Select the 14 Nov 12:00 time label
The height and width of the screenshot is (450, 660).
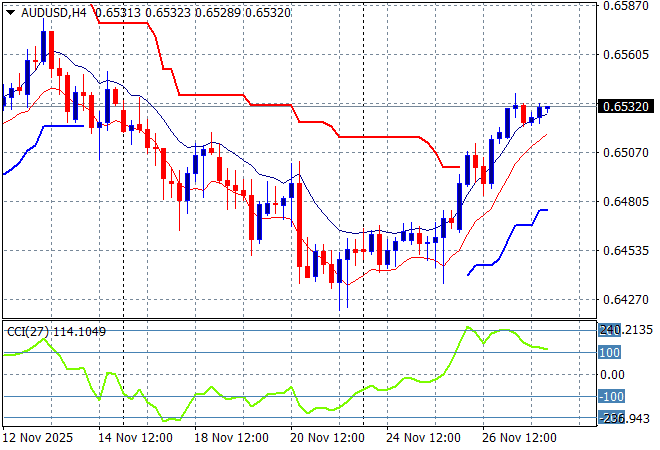(x=135, y=438)
